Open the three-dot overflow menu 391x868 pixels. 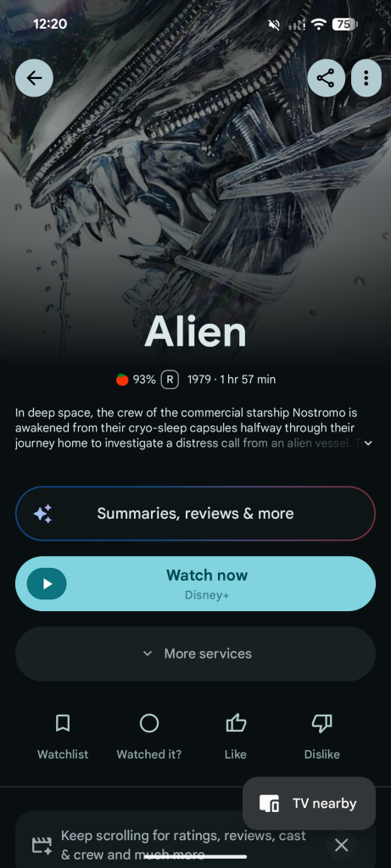click(x=366, y=78)
